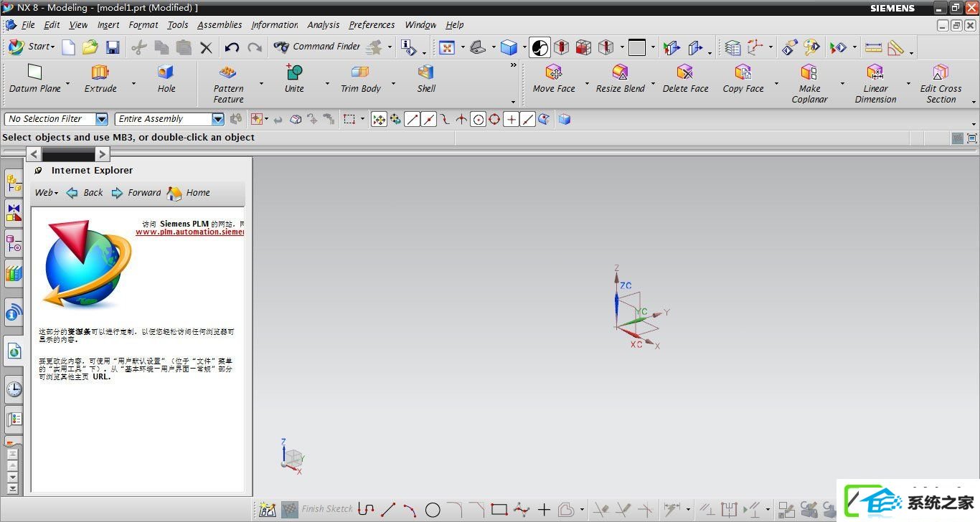Expand the Unite dropdown arrow
980x522 pixels.
click(327, 84)
